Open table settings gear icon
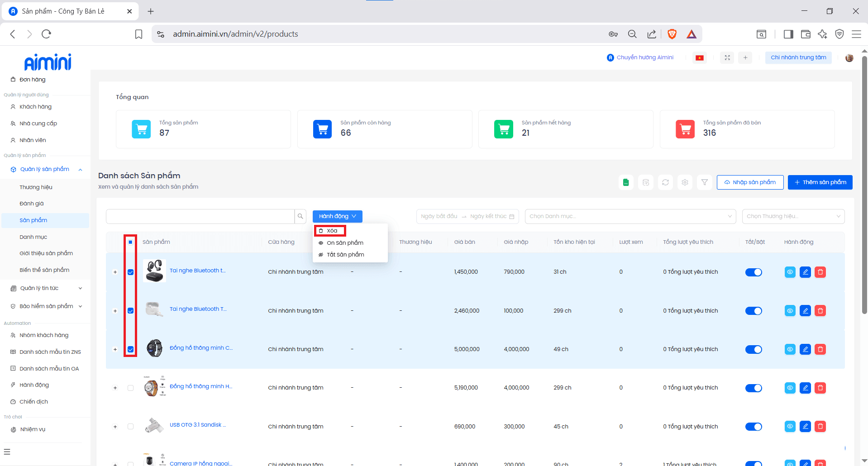The image size is (868, 466). (x=685, y=182)
